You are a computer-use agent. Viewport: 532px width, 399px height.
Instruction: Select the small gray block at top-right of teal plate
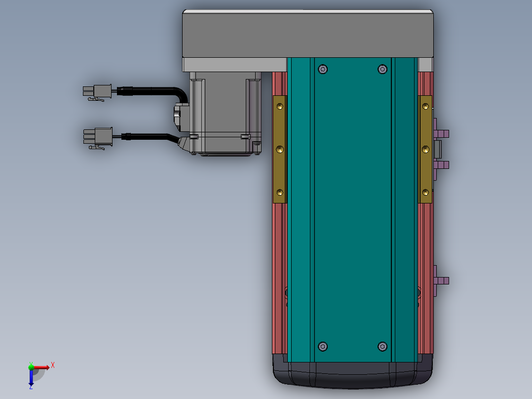pos(425,65)
